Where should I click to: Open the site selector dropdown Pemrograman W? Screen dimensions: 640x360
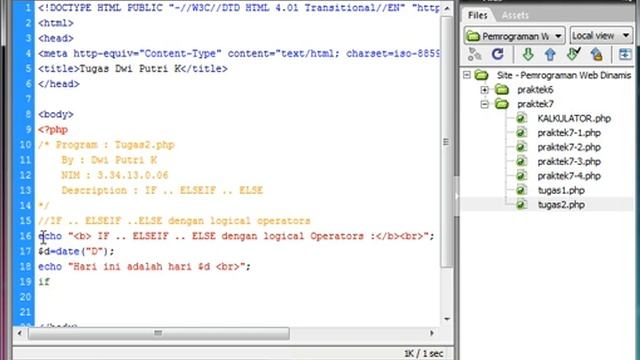pyautogui.click(x=514, y=36)
